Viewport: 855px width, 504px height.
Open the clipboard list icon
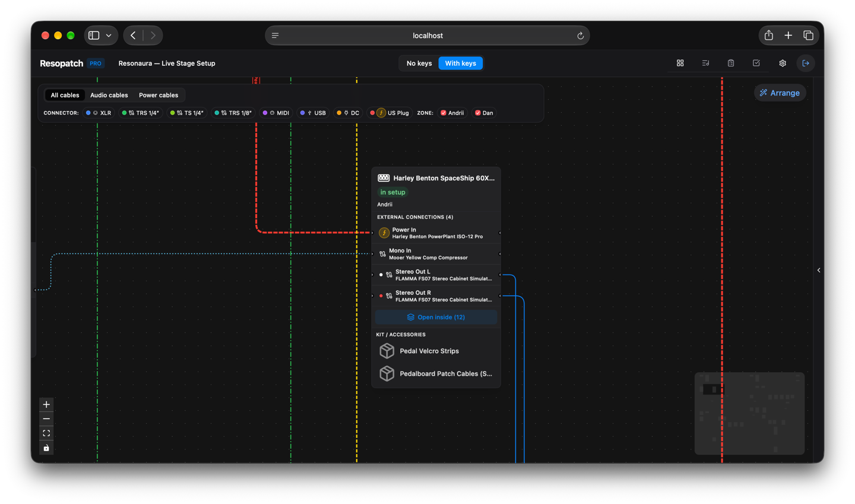(x=731, y=63)
